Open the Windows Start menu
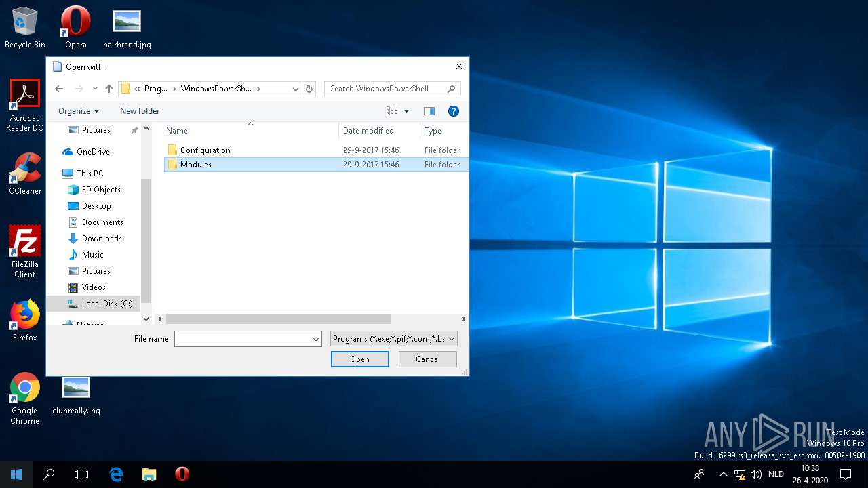This screenshot has height=488, width=868. click(x=16, y=474)
